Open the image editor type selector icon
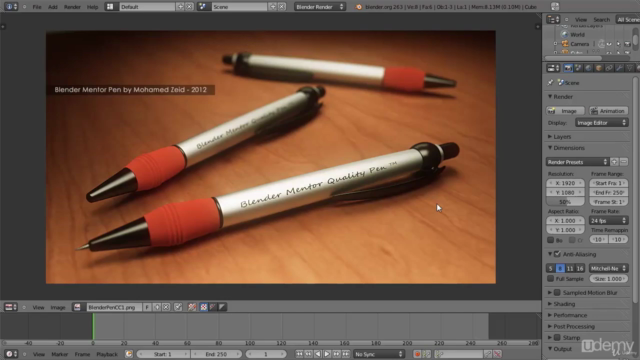640x360 pixels. click(11, 307)
